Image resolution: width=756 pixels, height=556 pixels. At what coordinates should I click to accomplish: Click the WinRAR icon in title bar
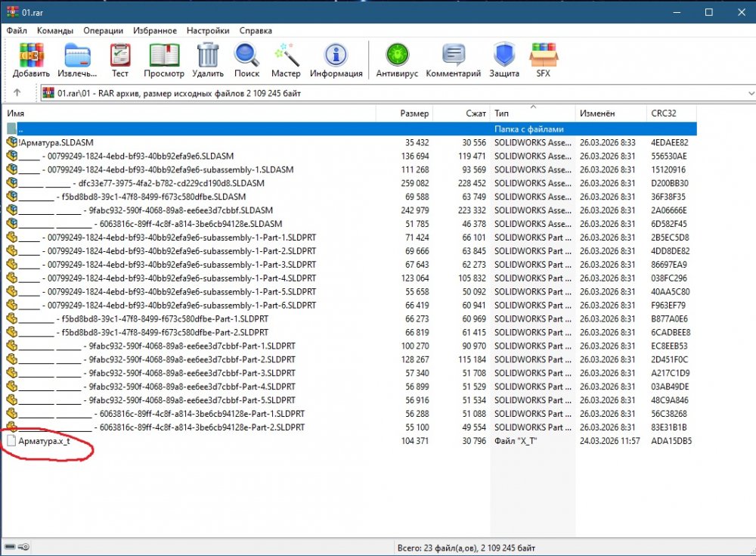point(13,11)
